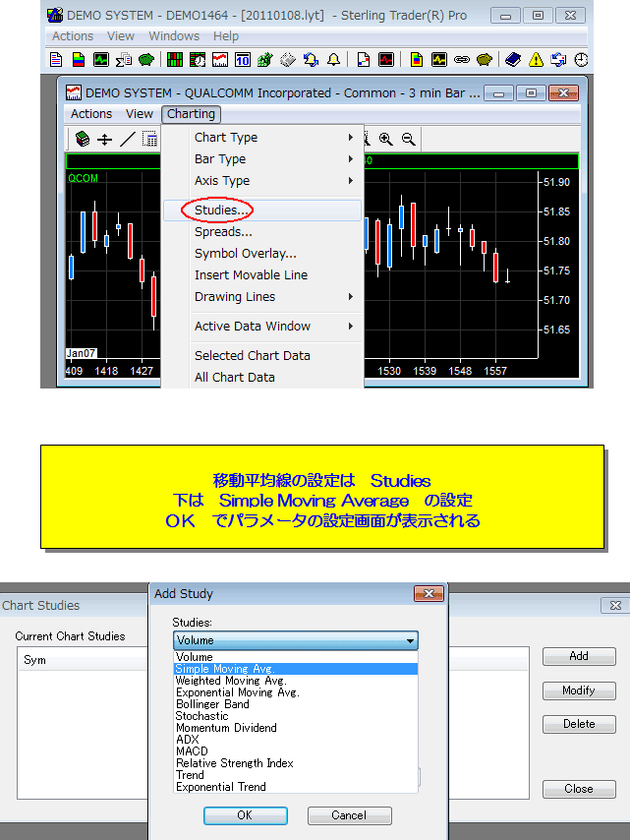This screenshot has height=840, width=630.
Task: Click the blue-lined document icon in main toolbar
Action: pyautogui.click(x=56, y=59)
